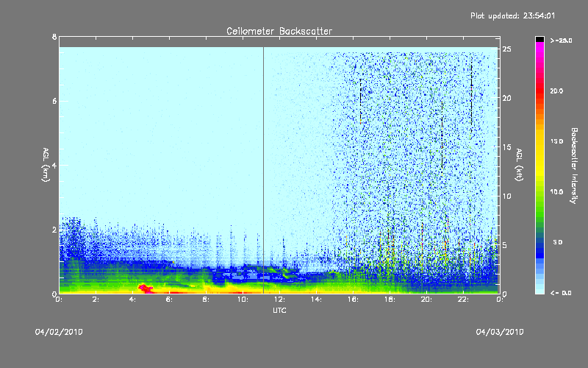Click the "6:" hour label on x-axis

(170, 300)
